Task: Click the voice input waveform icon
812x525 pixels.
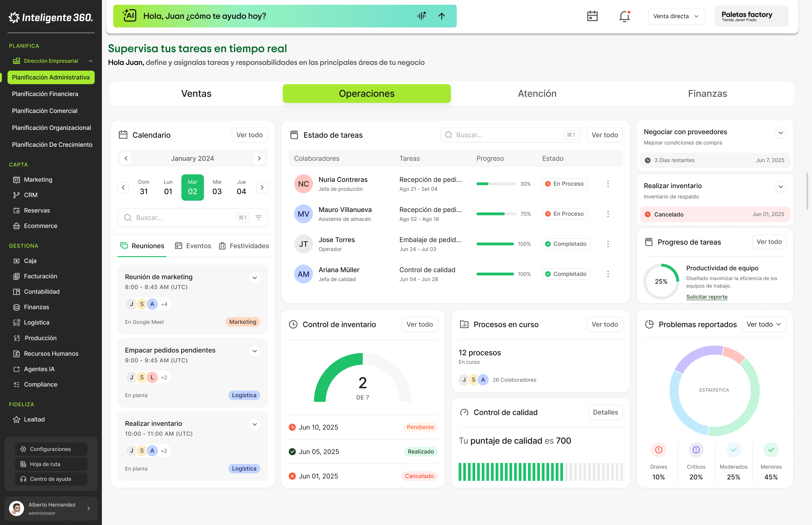Action: click(x=422, y=16)
